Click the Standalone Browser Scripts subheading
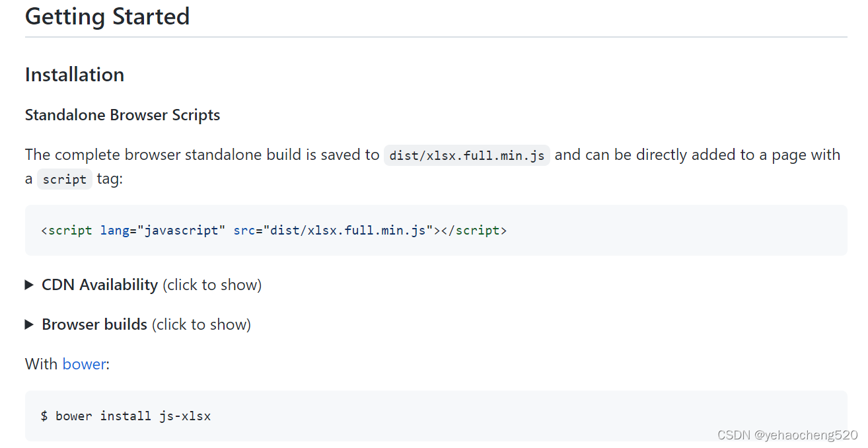This screenshot has width=868, height=448. [123, 115]
